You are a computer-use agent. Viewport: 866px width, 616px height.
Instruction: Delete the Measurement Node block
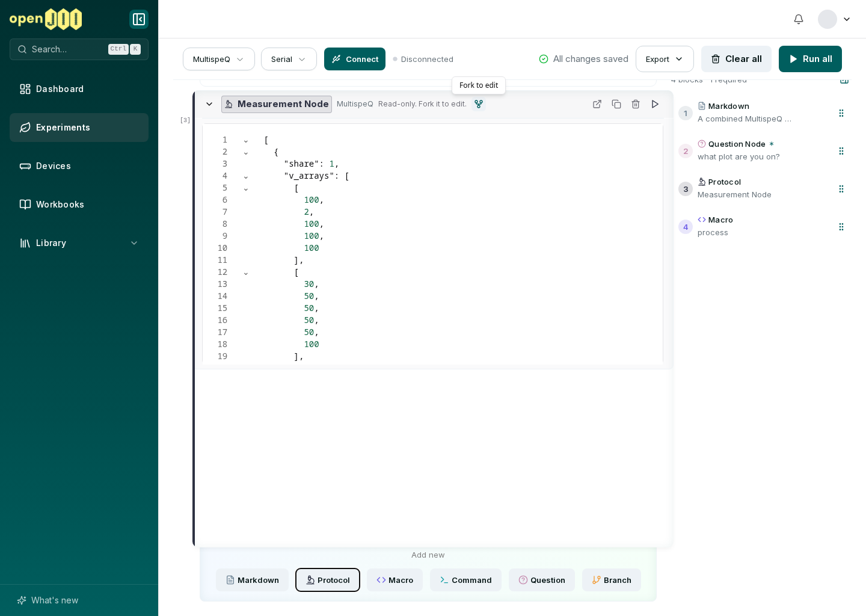click(x=636, y=104)
